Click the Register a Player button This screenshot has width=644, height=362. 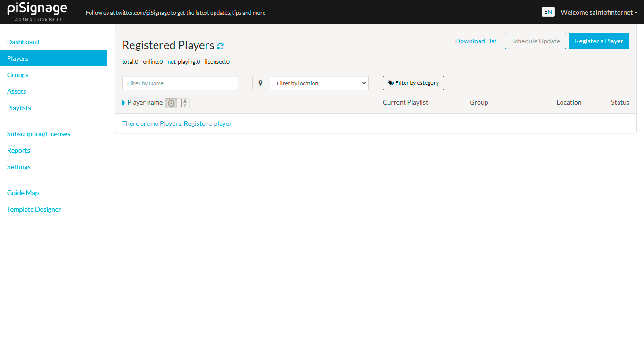pos(599,41)
